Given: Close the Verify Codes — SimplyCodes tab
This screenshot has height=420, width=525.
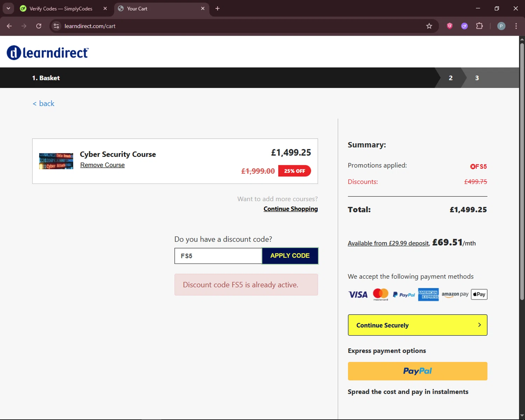Looking at the screenshot, I should (105, 8).
